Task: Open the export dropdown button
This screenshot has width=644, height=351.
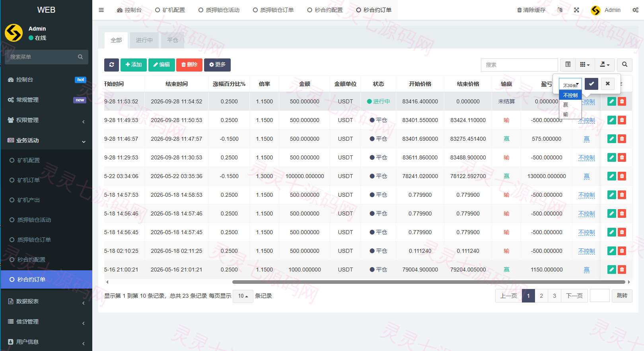Action: (x=605, y=64)
